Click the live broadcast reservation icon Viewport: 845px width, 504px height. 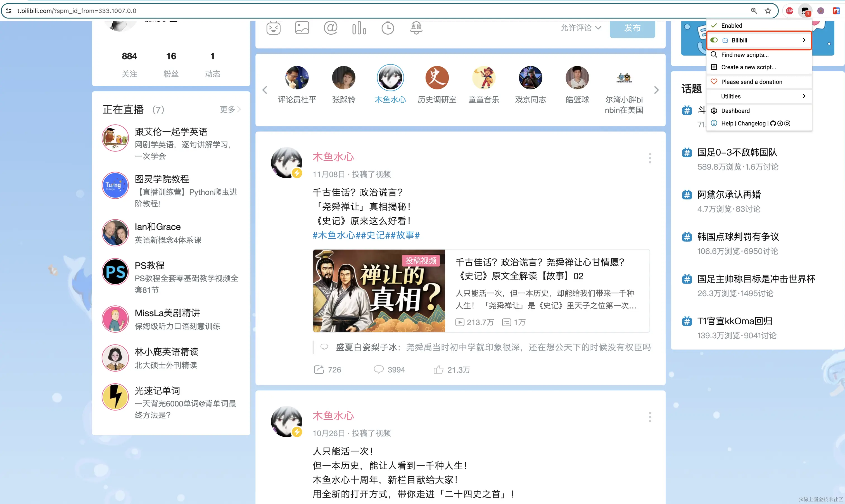(416, 28)
